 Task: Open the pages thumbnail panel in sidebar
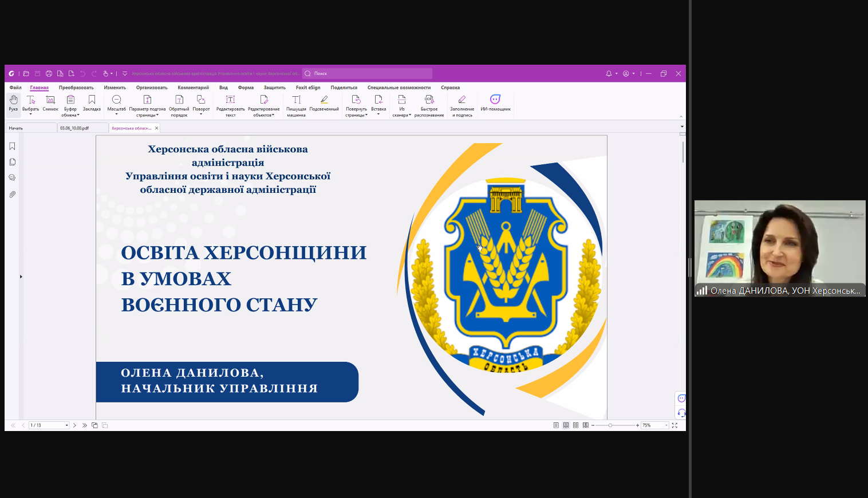(x=12, y=162)
